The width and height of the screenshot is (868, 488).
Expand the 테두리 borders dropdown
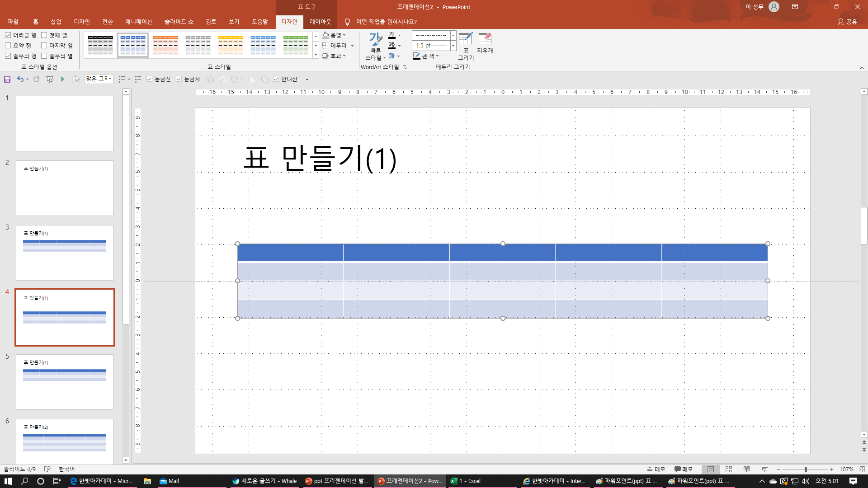tap(352, 46)
